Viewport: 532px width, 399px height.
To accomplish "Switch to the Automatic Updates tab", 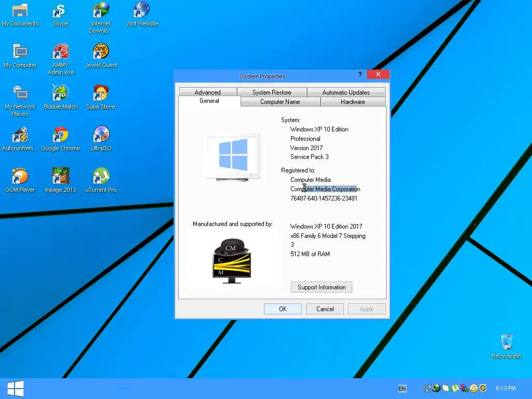I will pyautogui.click(x=345, y=92).
